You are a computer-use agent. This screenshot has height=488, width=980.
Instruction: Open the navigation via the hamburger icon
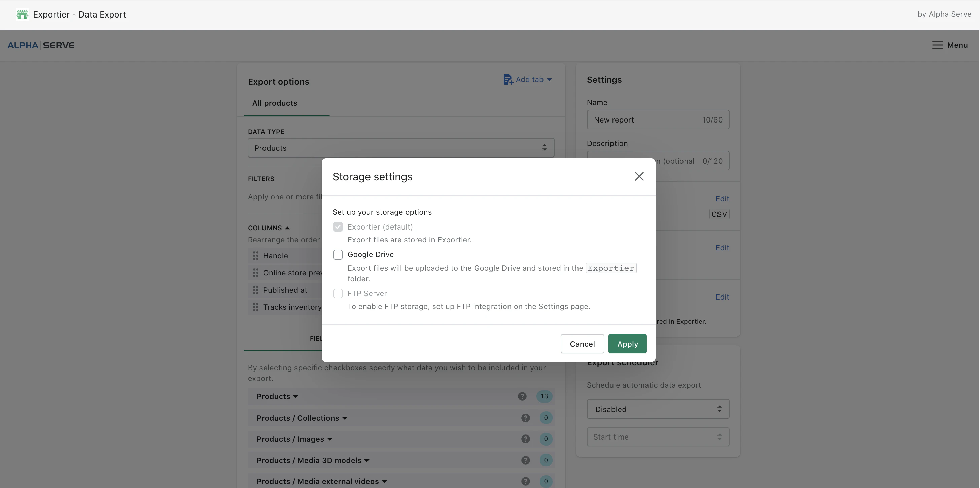coord(937,45)
